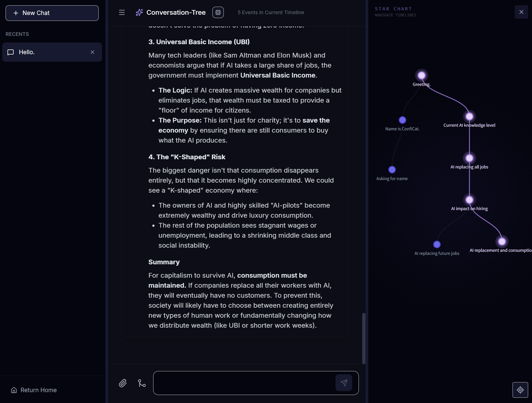Start a New Chat
Image resolution: width=532 pixels, height=403 pixels.
(52, 13)
